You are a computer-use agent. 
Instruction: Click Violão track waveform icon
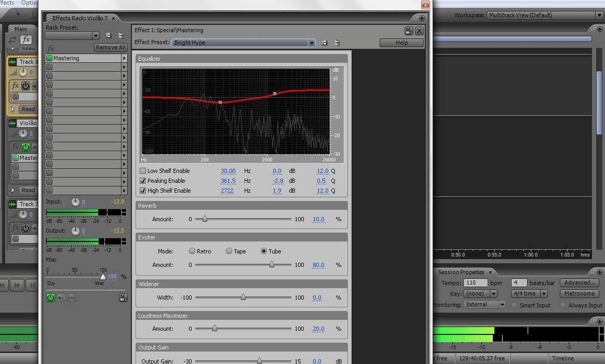click(x=12, y=123)
